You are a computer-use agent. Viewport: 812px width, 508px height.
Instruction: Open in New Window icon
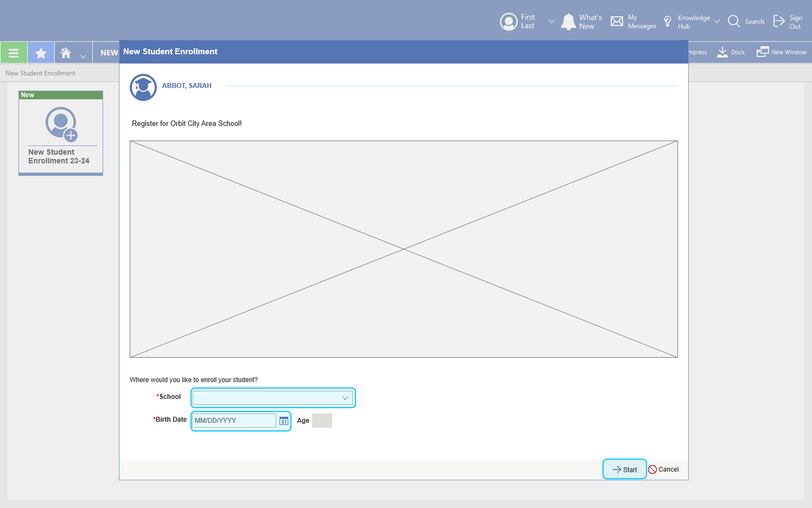pyautogui.click(x=763, y=52)
